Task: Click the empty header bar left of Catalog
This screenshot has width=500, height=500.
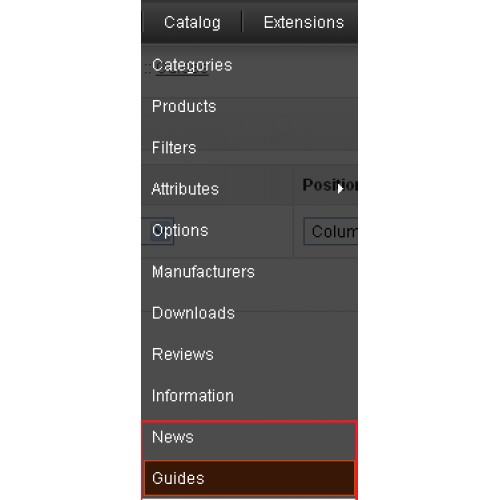Action: (152, 22)
